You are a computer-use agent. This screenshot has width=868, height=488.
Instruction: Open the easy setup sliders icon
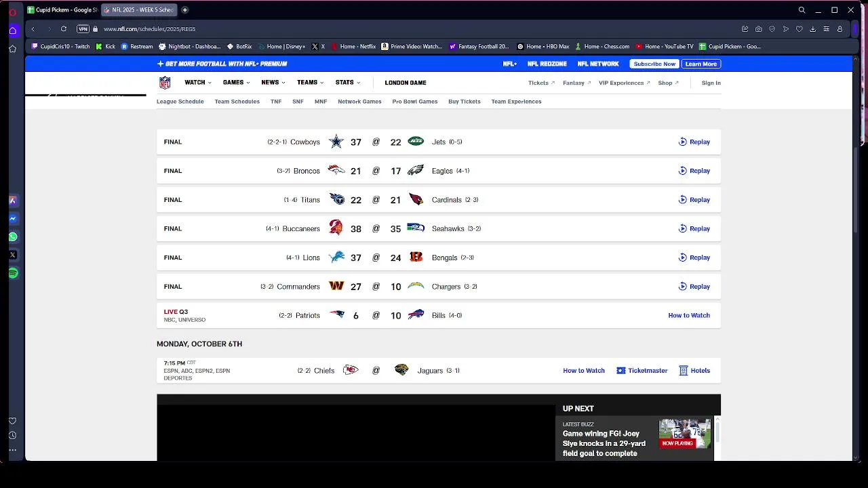click(x=826, y=29)
